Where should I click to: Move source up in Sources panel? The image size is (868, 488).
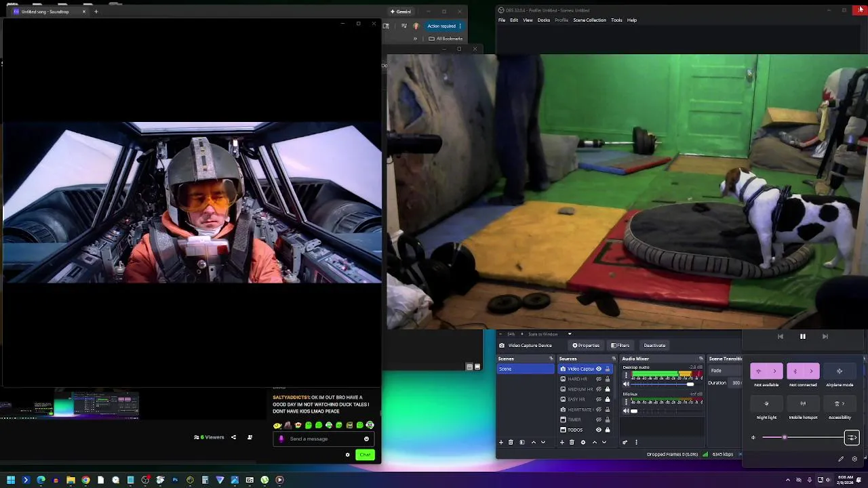pyautogui.click(x=595, y=442)
